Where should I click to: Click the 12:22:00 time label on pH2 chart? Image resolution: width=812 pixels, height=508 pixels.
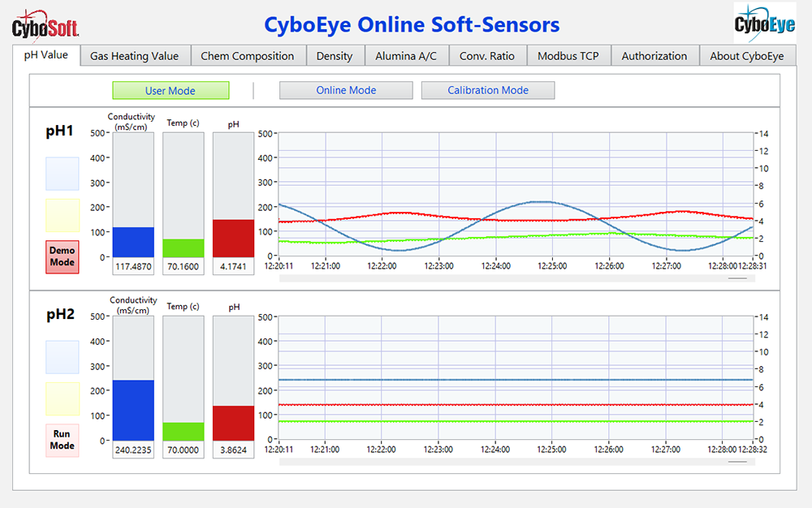coord(381,450)
